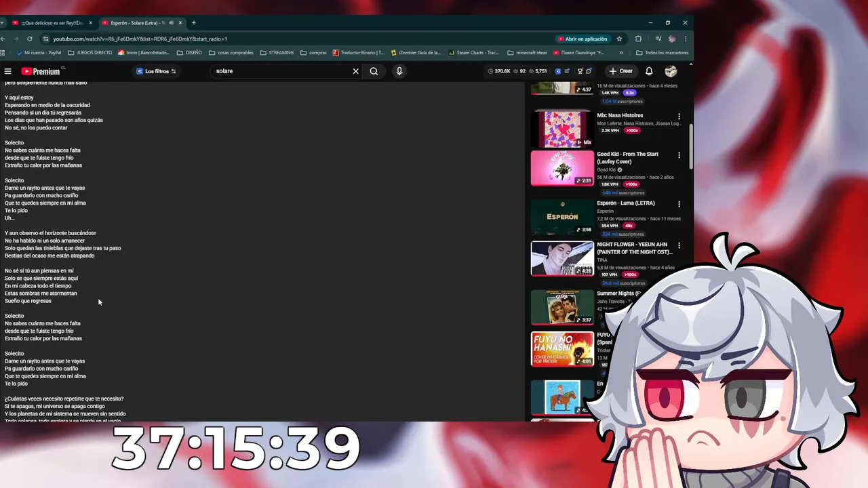Open the 'Good Kid' channel name
This screenshot has width=868, height=488.
(x=606, y=169)
